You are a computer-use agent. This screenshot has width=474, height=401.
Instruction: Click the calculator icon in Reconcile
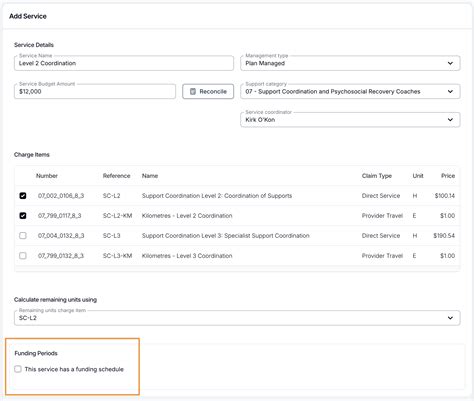click(x=193, y=91)
